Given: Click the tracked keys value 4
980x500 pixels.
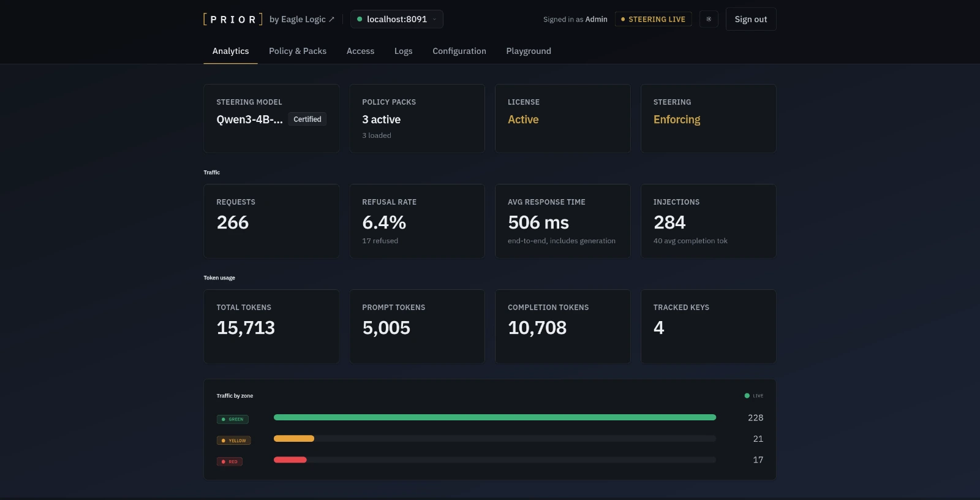Looking at the screenshot, I should click(658, 328).
